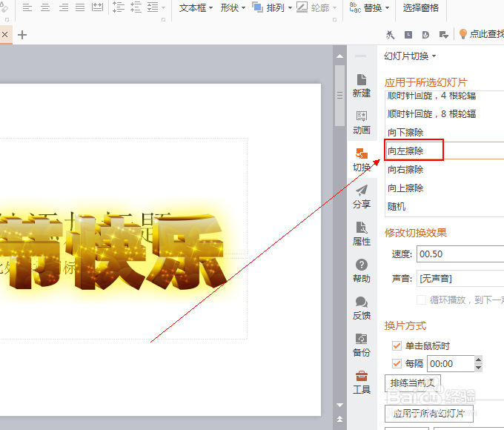Click the 每隔 time input field
This screenshot has width=504, height=430.
click(451, 364)
